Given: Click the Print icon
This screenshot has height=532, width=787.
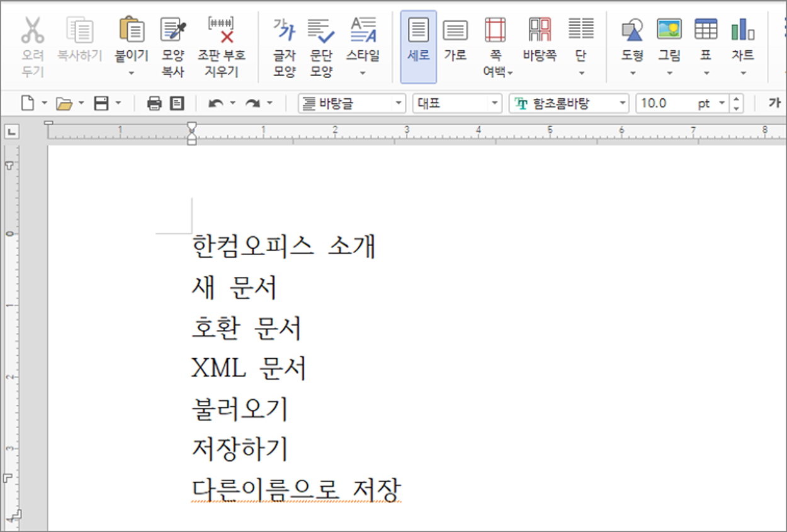Looking at the screenshot, I should 154,103.
